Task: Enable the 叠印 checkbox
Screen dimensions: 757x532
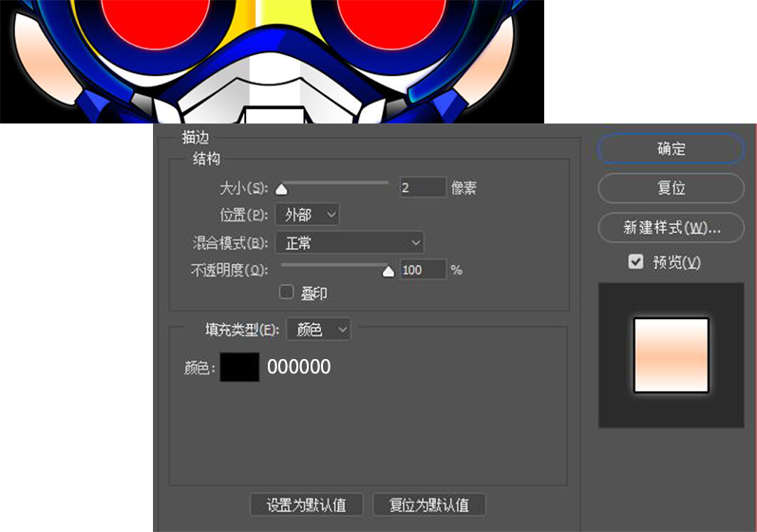Action: coord(286,292)
